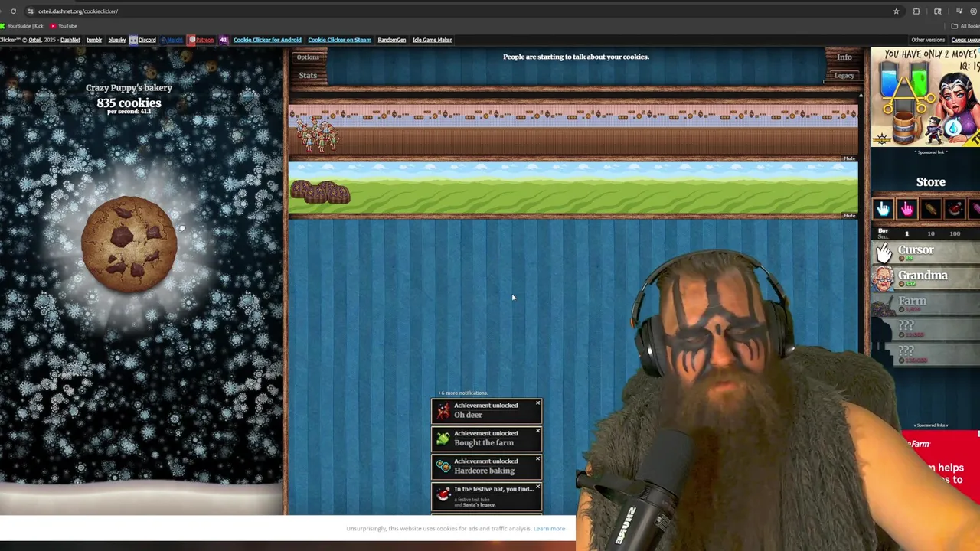Open site information icon beside the URL
The image size is (980, 551).
coord(30,11)
